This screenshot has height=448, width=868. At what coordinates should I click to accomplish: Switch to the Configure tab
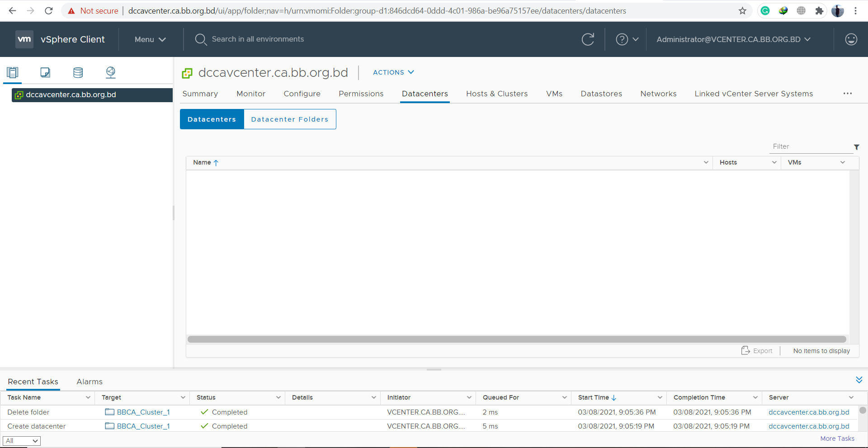click(302, 94)
